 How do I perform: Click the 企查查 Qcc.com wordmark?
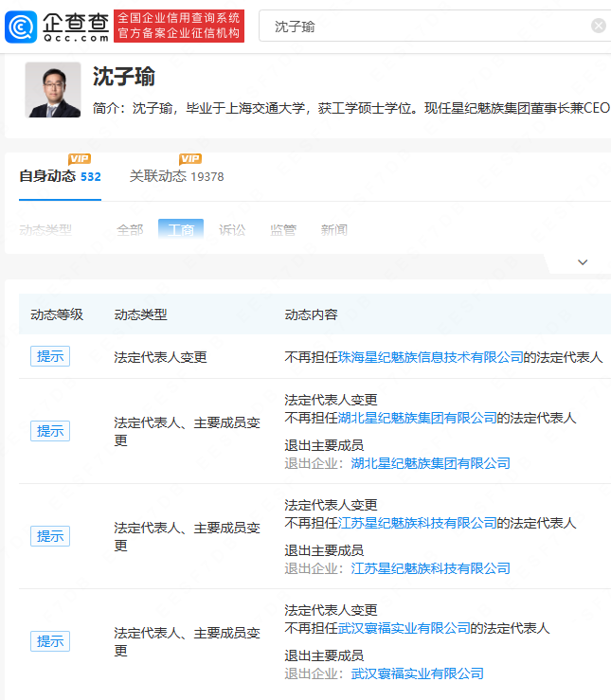[76, 27]
